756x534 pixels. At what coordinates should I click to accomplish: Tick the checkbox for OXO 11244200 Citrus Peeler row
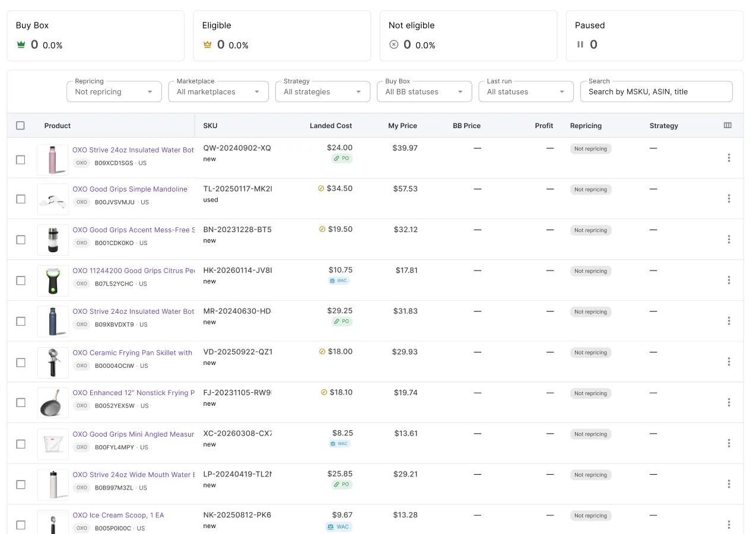coord(20,281)
